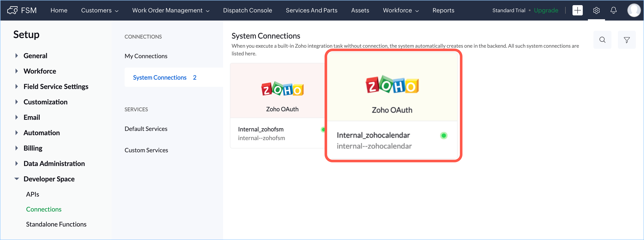Screen dimensions: 644x240
Task: Open Custom Services
Action: point(146,150)
